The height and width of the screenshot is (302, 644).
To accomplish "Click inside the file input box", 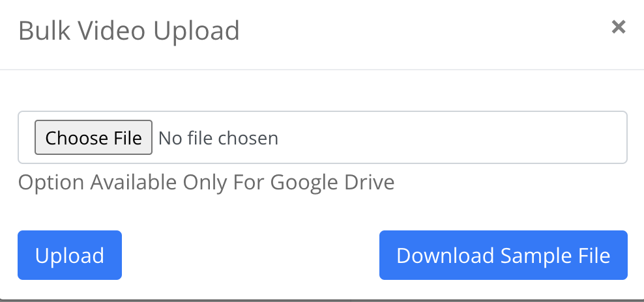I will [323, 137].
